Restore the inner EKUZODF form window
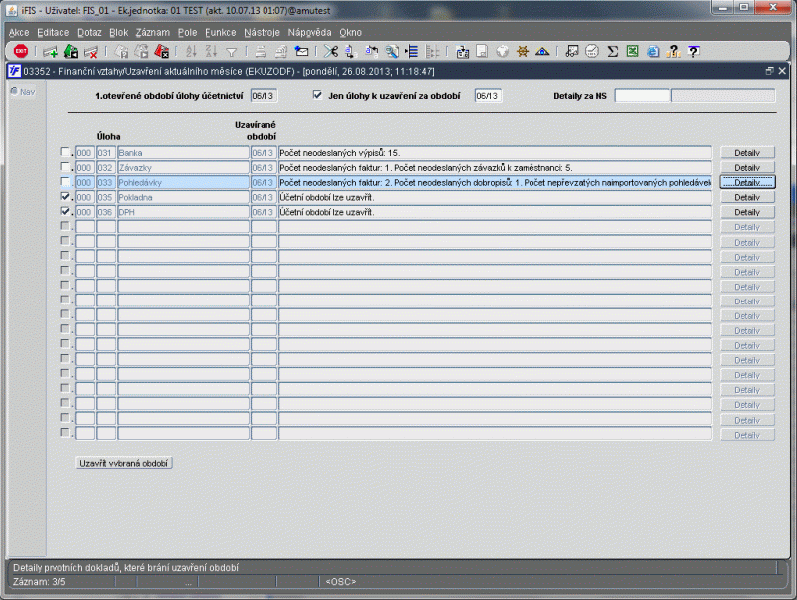The width and height of the screenshot is (797, 600). coord(770,71)
